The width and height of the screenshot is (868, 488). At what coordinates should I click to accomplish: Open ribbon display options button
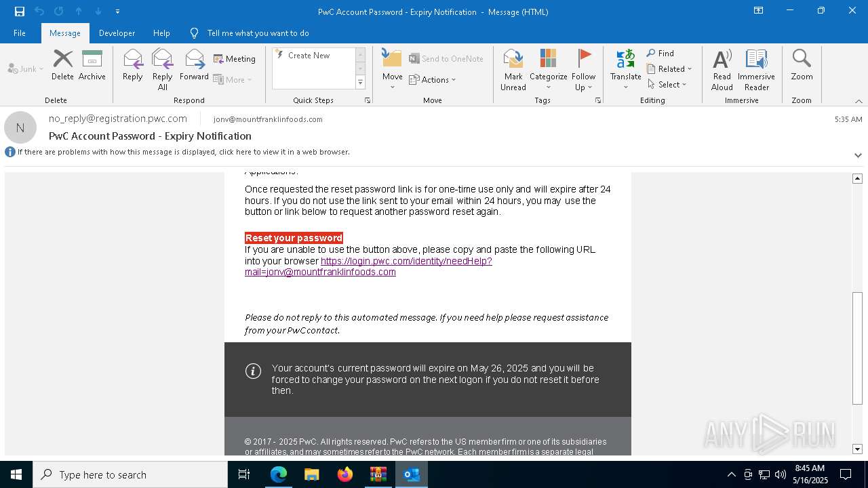[x=758, y=11]
